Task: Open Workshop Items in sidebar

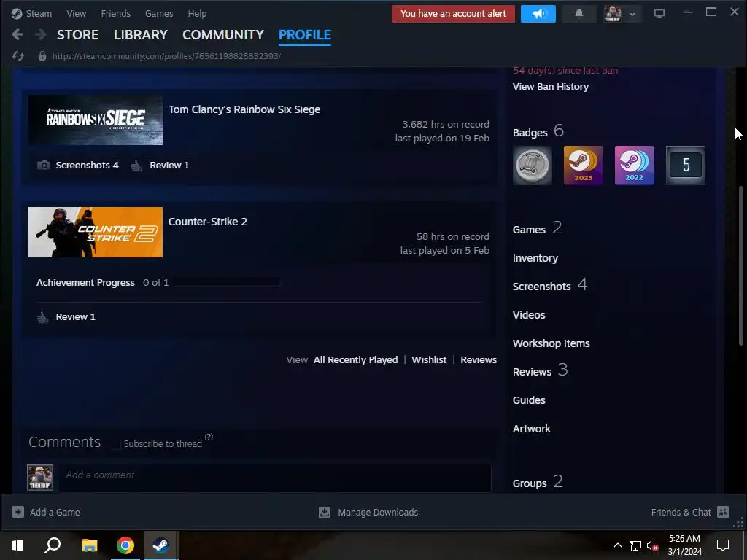Action: pyautogui.click(x=551, y=343)
